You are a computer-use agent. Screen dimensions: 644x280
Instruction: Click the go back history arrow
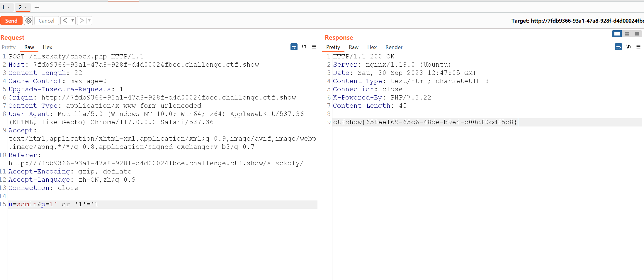(x=65, y=21)
